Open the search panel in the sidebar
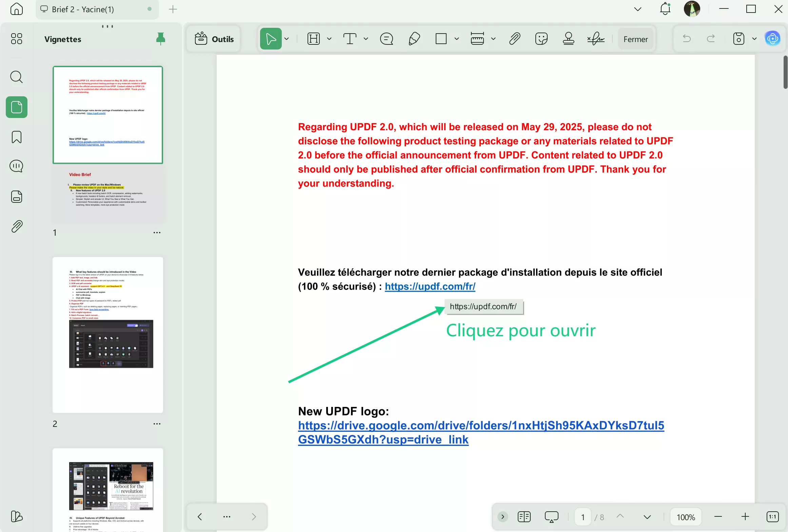Image resolution: width=788 pixels, height=532 pixels. [x=16, y=77]
